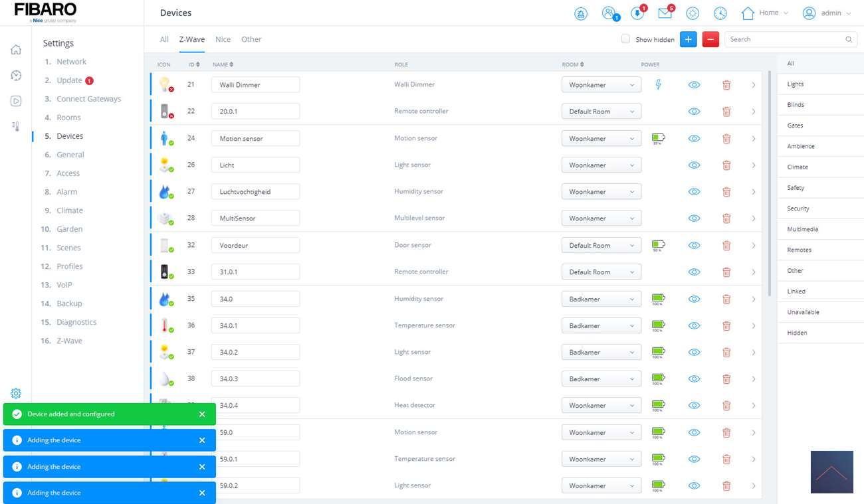Expand details arrow for Licht row
The image size is (864, 504).
coord(754,165)
